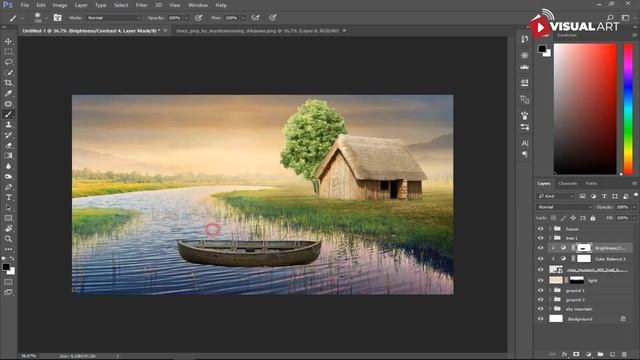Click the layer Opacity value field
The width and height of the screenshot is (640, 360).
point(623,207)
